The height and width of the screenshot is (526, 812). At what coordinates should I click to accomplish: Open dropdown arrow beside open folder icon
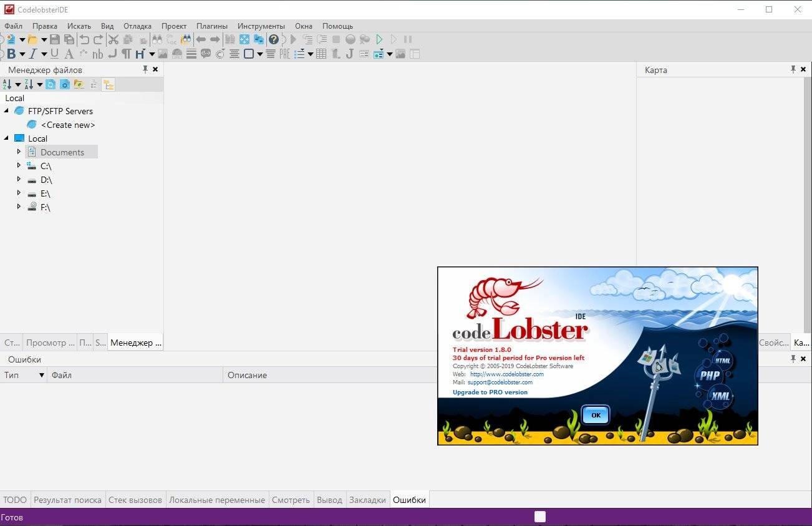44,40
